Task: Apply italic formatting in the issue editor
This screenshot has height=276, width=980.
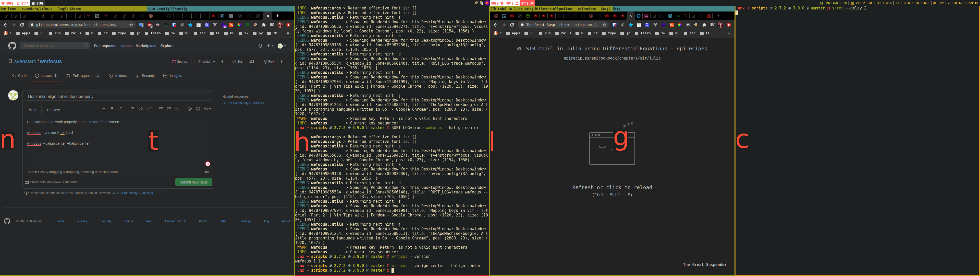Action: point(120,109)
